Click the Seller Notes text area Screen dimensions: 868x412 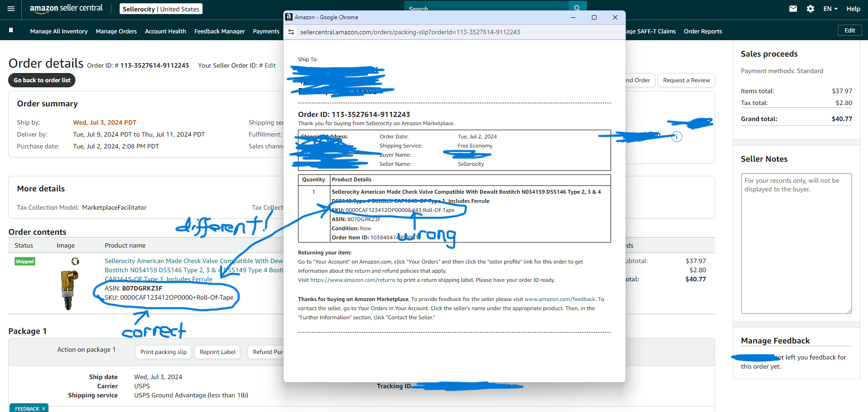click(x=796, y=243)
